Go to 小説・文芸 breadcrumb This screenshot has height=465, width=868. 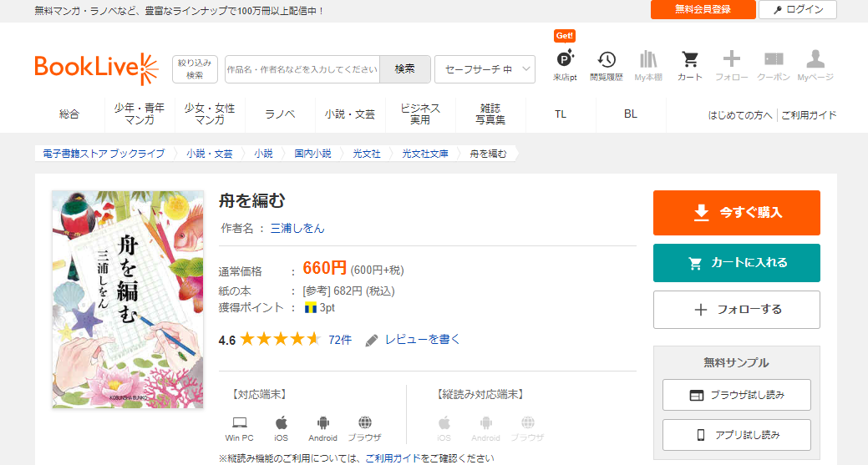click(x=209, y=154)
